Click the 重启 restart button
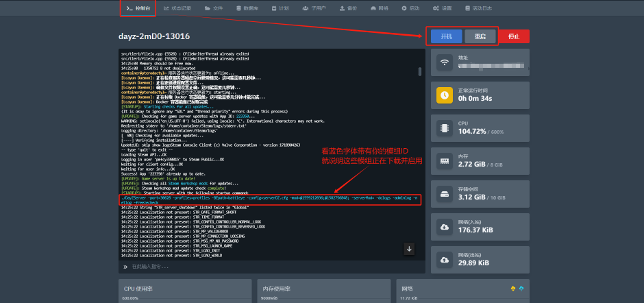Screen dimensions: 644x303 coord(480,36)
